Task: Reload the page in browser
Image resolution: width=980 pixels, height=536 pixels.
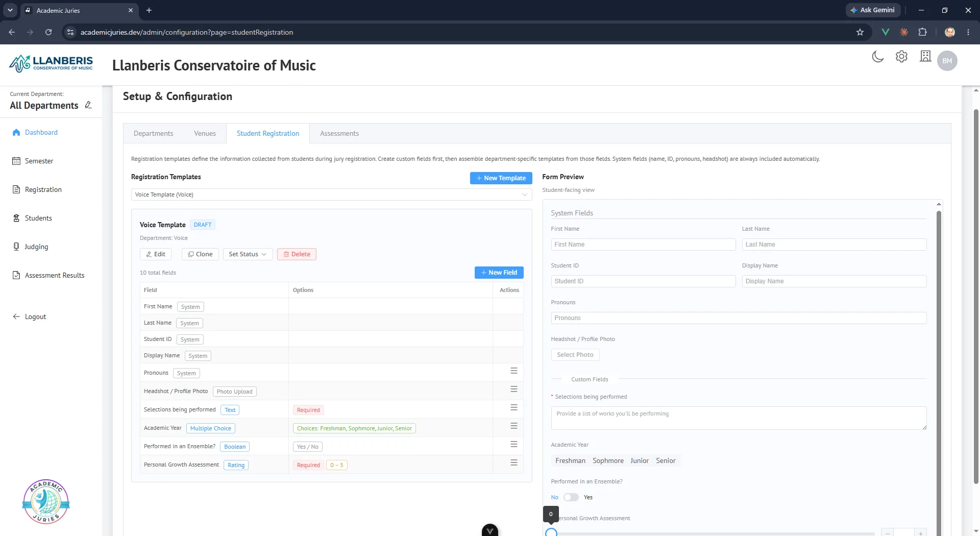Action: click(48, 32)
